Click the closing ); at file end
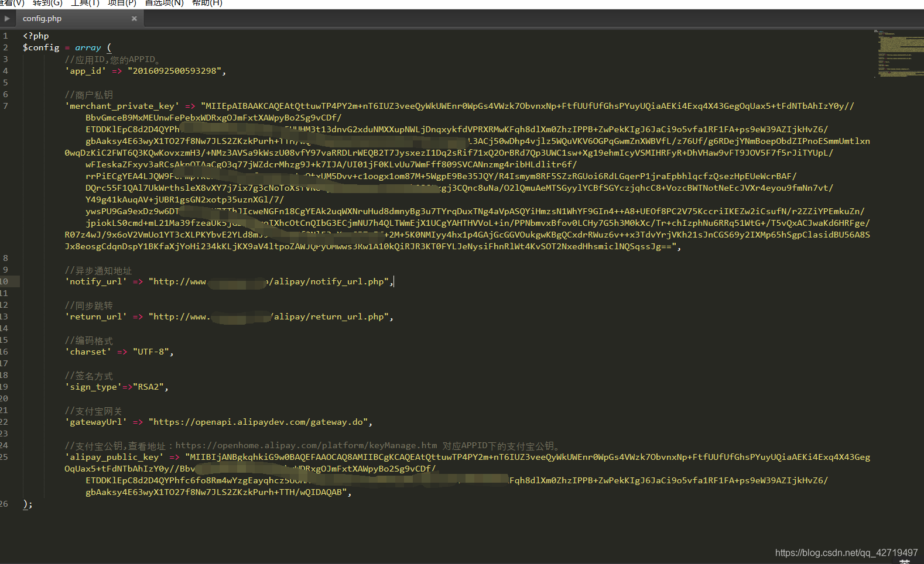The height and width of the screenshot is (564, 924). pos(28,504)
